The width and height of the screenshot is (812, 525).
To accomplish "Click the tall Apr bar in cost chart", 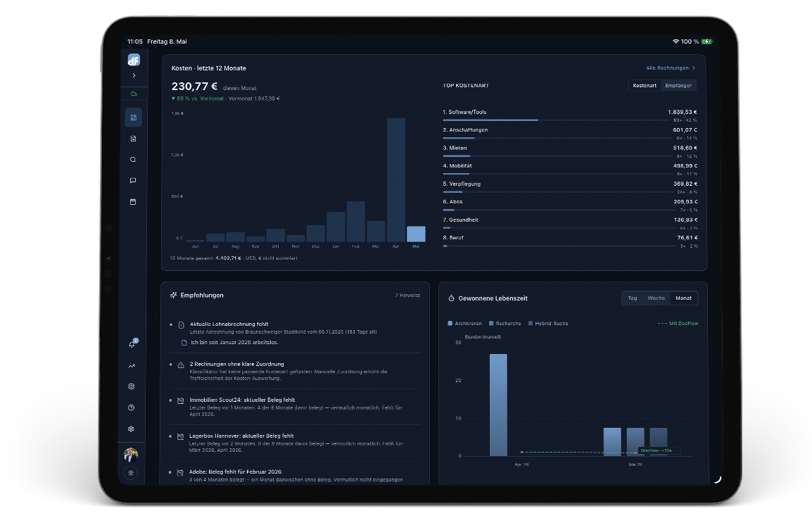I will point(395,179).
